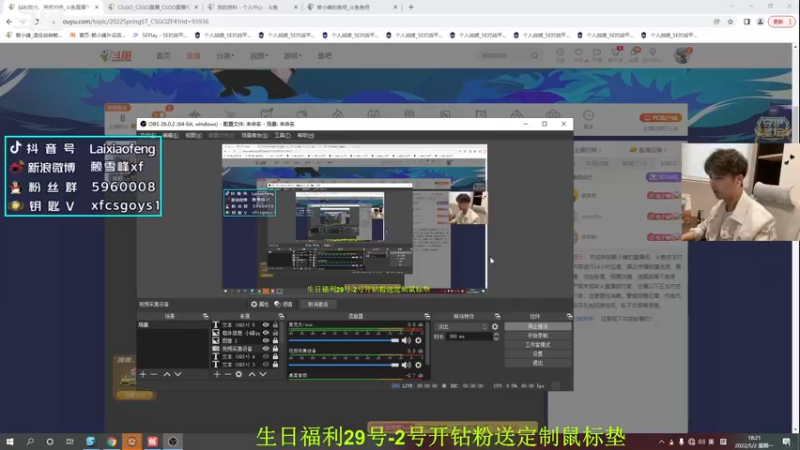Open the Douyu user avatar menu
800x450 pixels.
pyautogui.click(x=682, y=55)
